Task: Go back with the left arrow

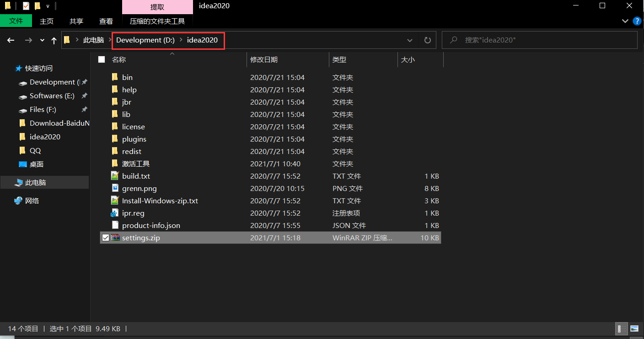Action: (x=11, y=40)
